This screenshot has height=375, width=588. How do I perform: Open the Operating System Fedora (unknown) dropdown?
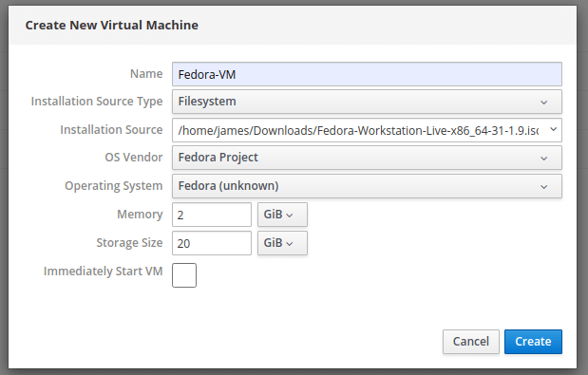click(x=367, y=186)
